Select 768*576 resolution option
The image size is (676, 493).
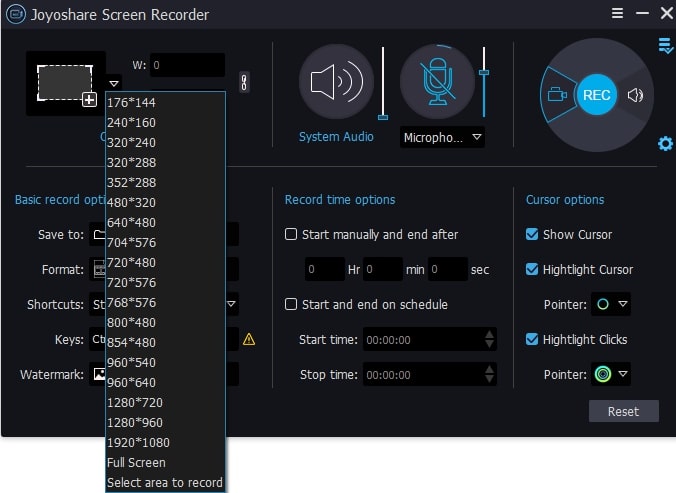(165, 303)
